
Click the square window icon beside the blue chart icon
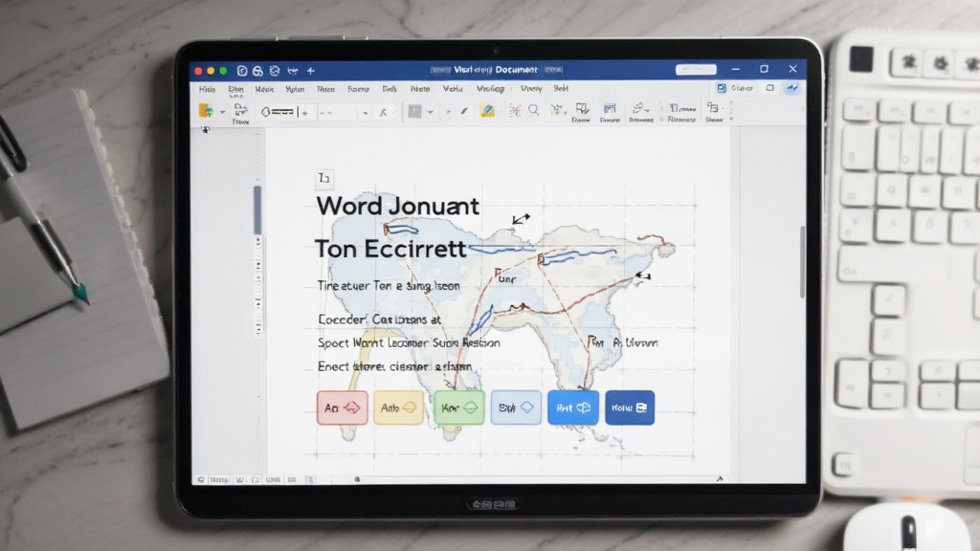coord(770,88)
